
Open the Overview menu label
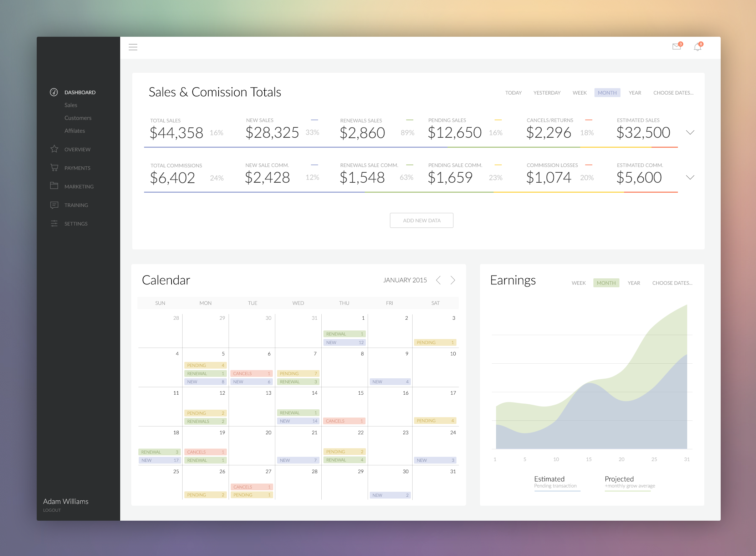[x=77, y=149]
